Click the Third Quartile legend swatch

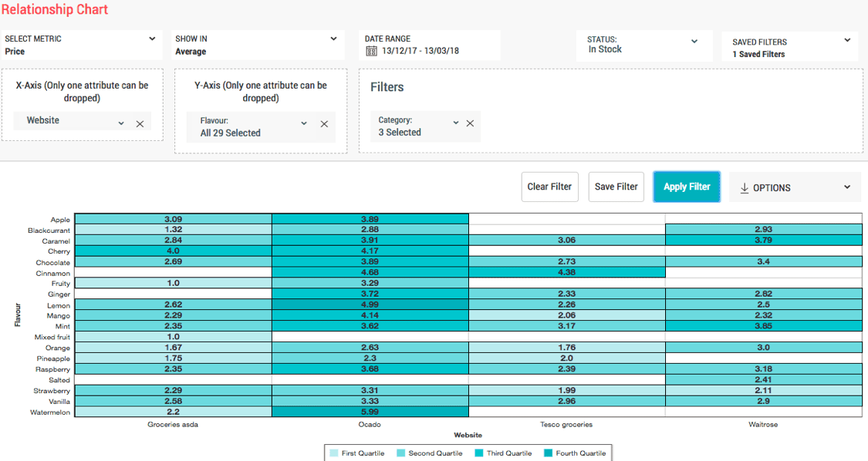pyautogui.click(x=479, y=453)
